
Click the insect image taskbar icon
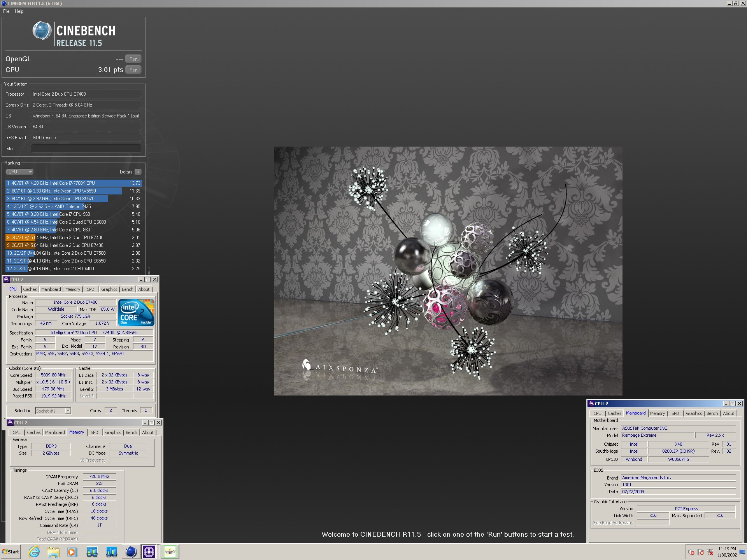click(170, 551)
